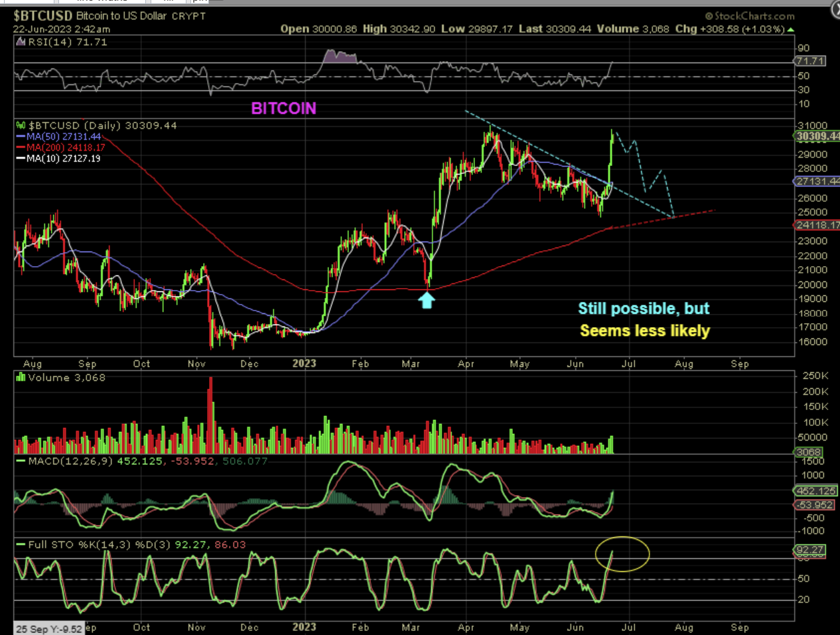Screen dimensions: 840x635
Task: Select the date '22-Jun-2023 2:42am'
Action: [x=62, y=29]
